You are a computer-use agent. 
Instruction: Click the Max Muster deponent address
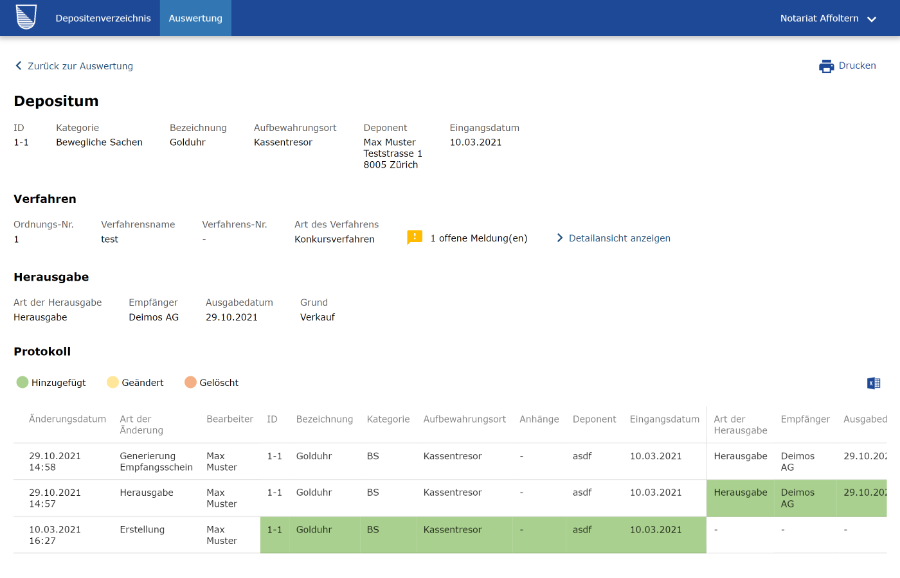click(x=393, y=153)
